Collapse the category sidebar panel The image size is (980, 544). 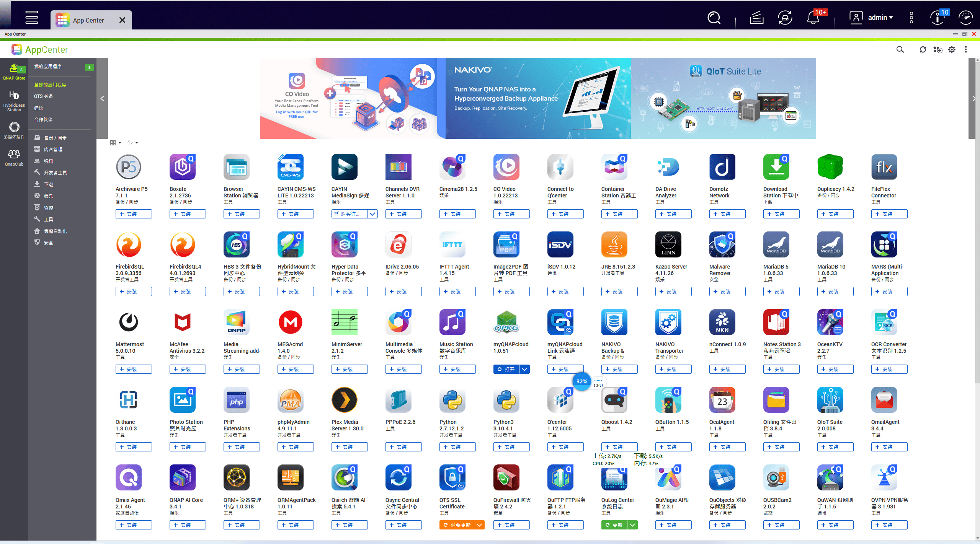(102, 98)
